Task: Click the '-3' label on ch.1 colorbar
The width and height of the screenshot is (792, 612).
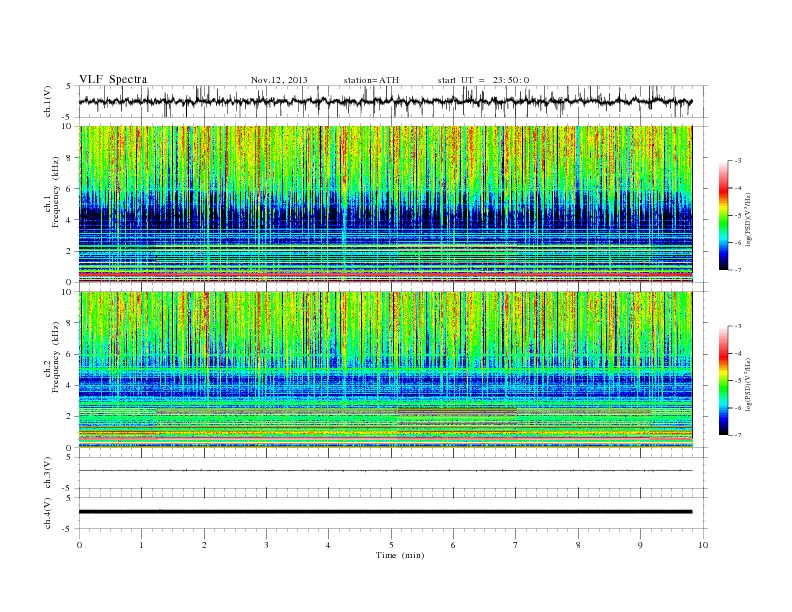Action: point(738,161)
